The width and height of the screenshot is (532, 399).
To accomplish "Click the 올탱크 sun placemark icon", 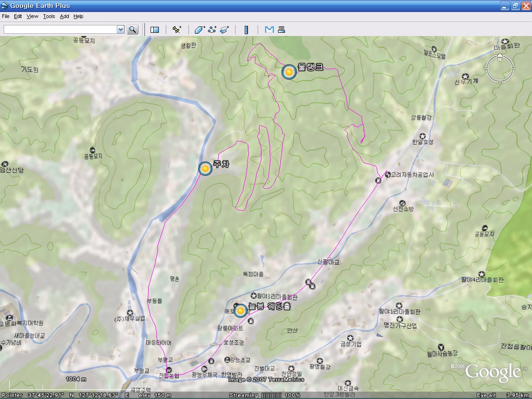I will 289,72.
